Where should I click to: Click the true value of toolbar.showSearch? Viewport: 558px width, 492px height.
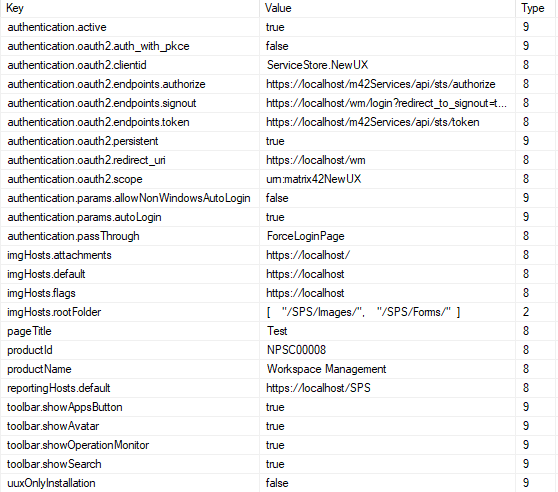(x=275, y=464)
